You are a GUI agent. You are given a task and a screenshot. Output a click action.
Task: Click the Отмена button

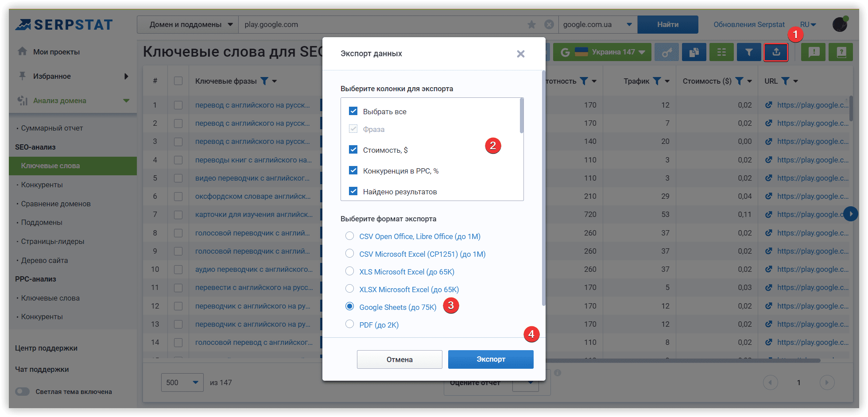point(399,359)
